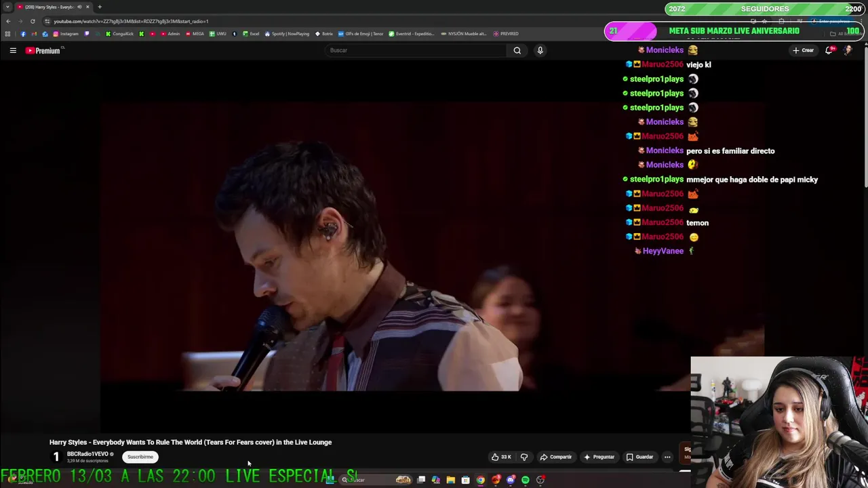Open Chrome tab search dropdown arrow

click(x=7, y=7)
